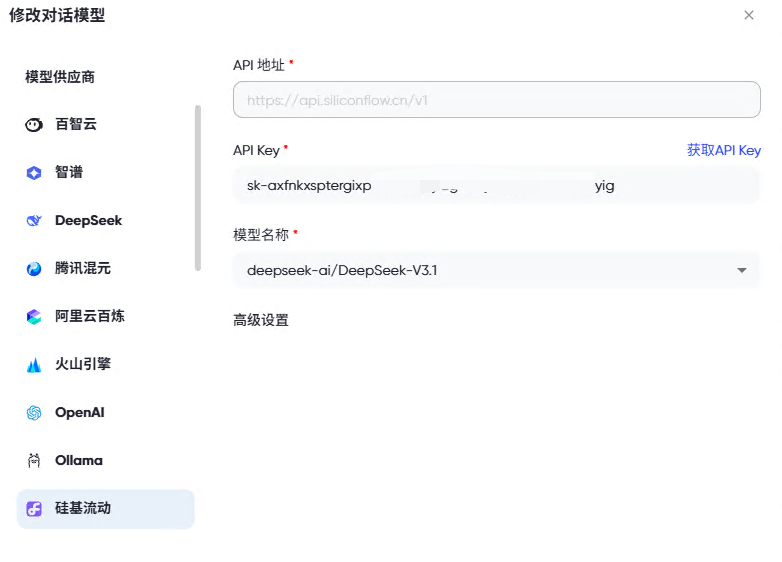Pick 阿里云百炼 provider entry
The width and height of the screenshot is (782, 562).
(106, 316)
